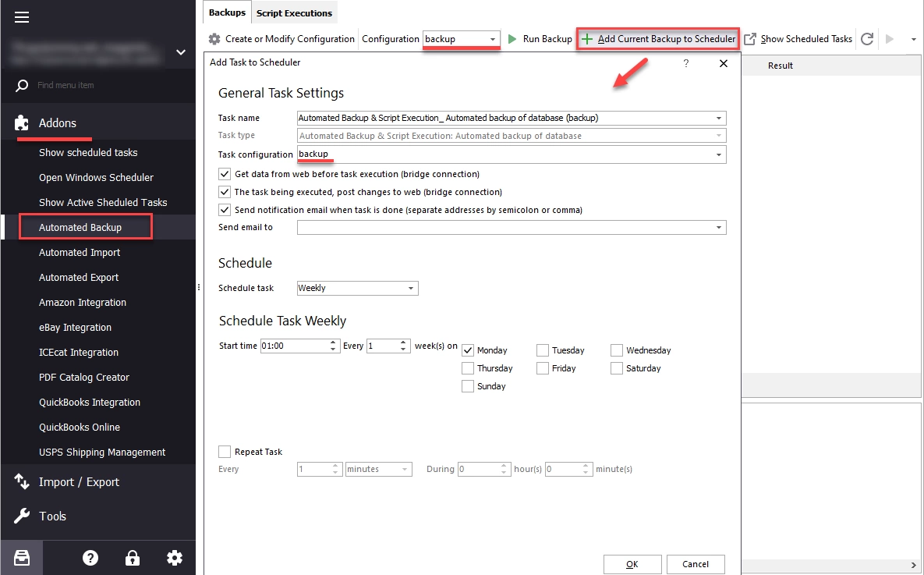924x575 pixels.
Task: Expand the Task name dropdown
Action: click(x=719, y=118)
